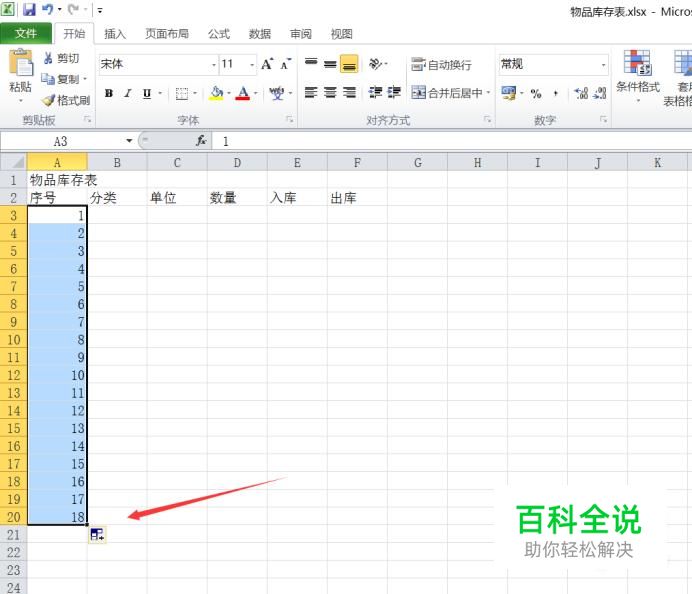Image resolution: width=692 pixels, height=594 pixels.
Task: Toggle Italic formatting
Action: tap(128, 93)
